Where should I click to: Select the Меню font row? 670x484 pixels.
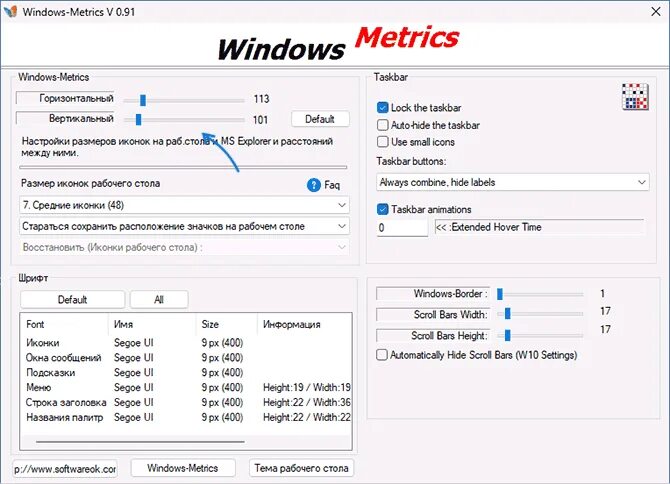186,387
